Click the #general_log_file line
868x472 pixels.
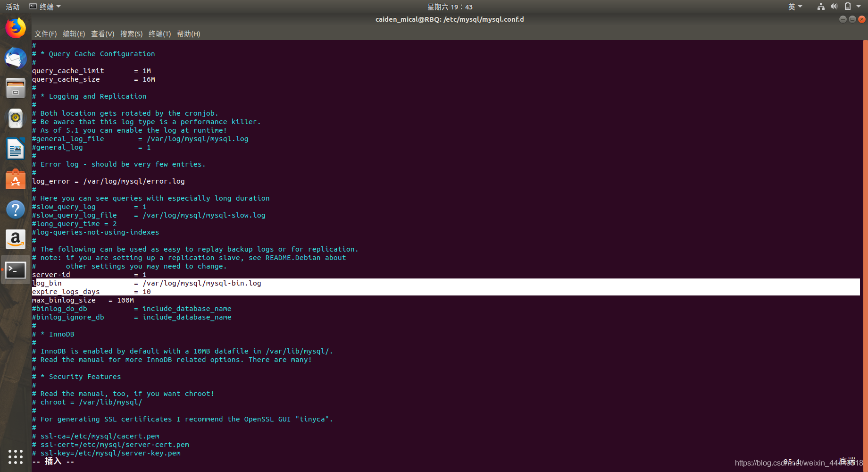140,139
